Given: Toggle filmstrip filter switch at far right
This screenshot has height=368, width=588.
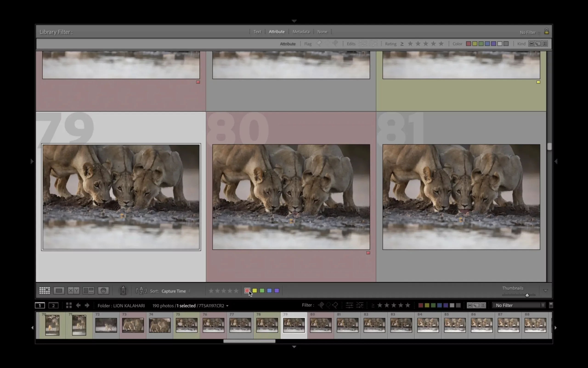Looking at the screenshot, I should [x=551, y=305].
